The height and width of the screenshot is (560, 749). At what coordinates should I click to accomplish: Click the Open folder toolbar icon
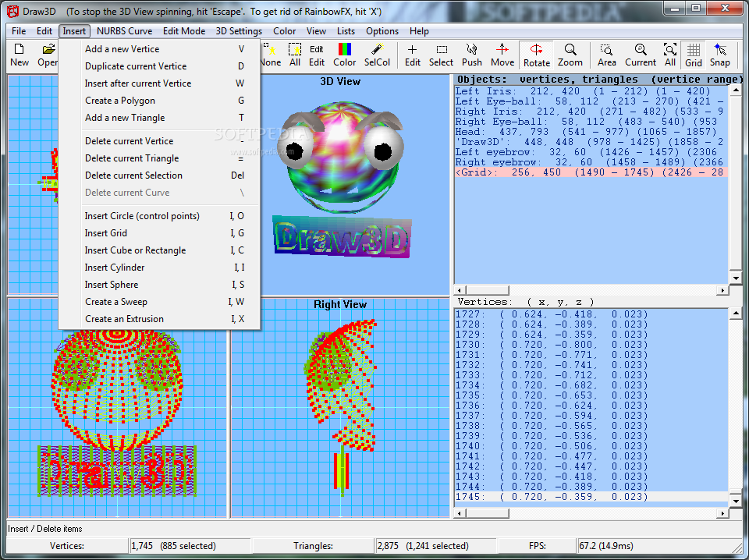coord(47,55)
